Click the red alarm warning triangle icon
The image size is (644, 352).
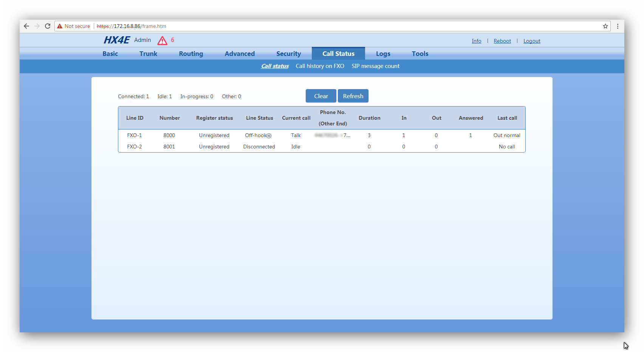[x=162, y=40]
